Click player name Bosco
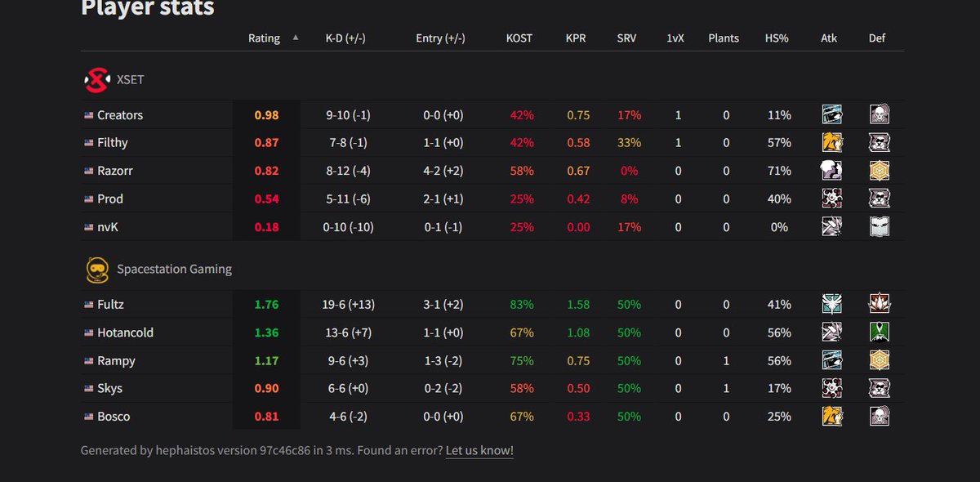The width and height of the screenshot is (980, 482). [114, 417]
